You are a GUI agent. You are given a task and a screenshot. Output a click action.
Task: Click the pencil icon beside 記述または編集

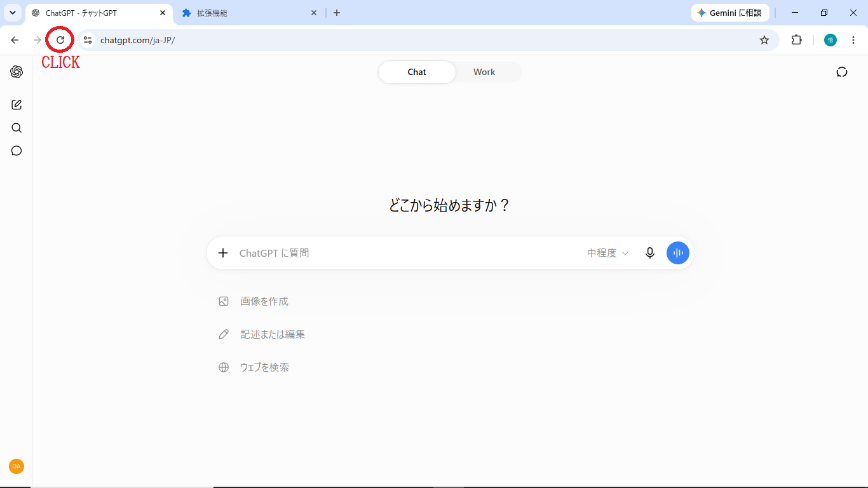coord(224,334)
